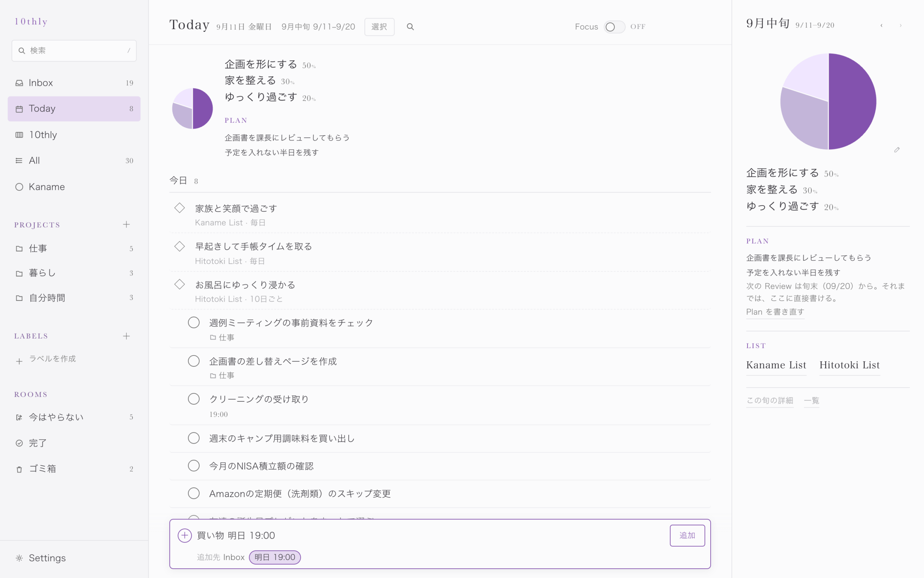924x578 pixels.
Task: Open the Today view in sidebar
Action: coord(74,109)
